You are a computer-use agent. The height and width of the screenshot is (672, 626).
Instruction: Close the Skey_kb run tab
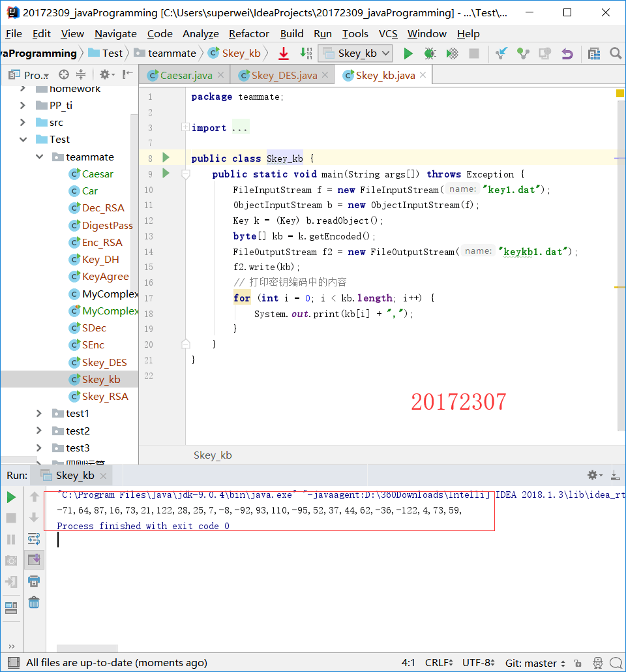pyautogui.click(x=103, y=476)
